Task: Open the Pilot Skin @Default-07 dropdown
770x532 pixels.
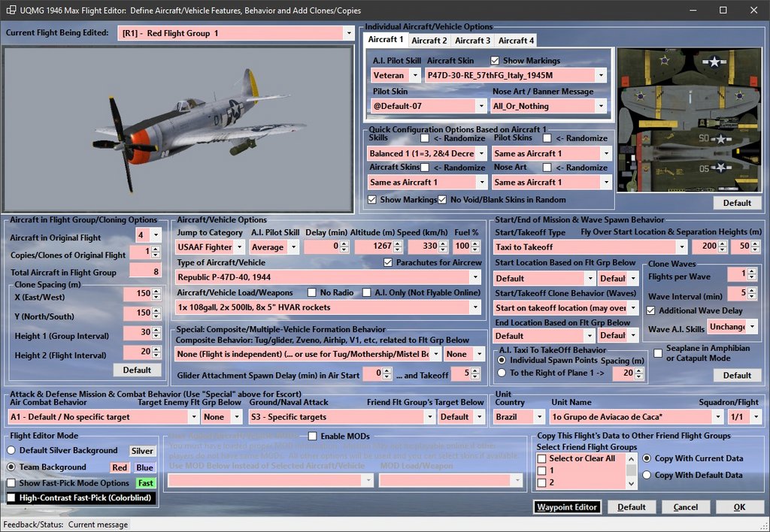Action: [481, 106]
